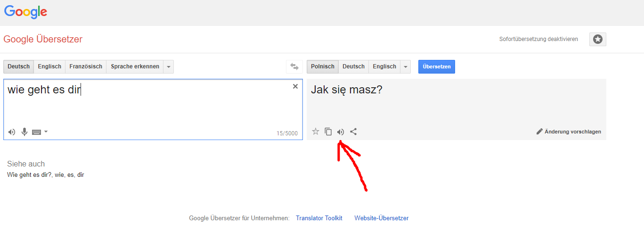Click the 15/5000 character counter

[x=287, y=133]
